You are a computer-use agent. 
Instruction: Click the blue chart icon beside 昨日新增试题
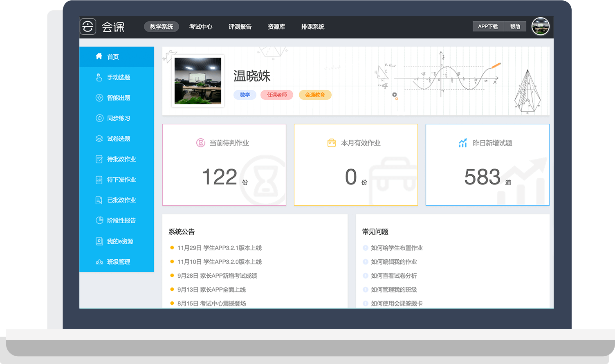click(x=463, y=143)
